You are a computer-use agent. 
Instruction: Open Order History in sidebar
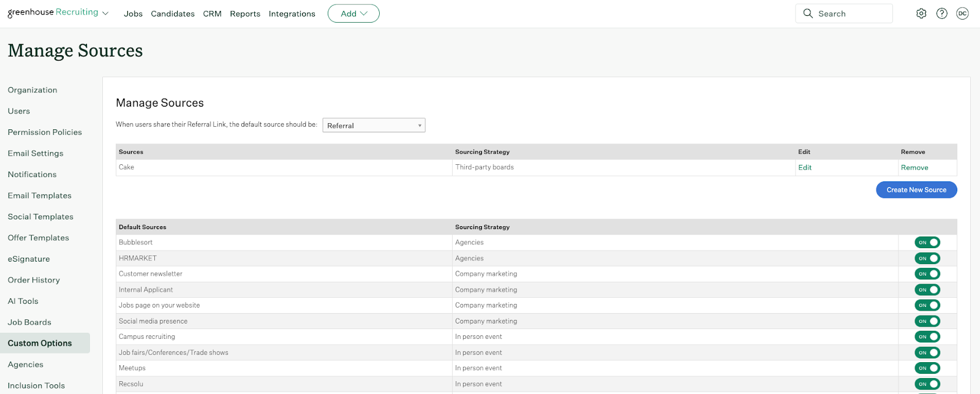pos(34,280)
